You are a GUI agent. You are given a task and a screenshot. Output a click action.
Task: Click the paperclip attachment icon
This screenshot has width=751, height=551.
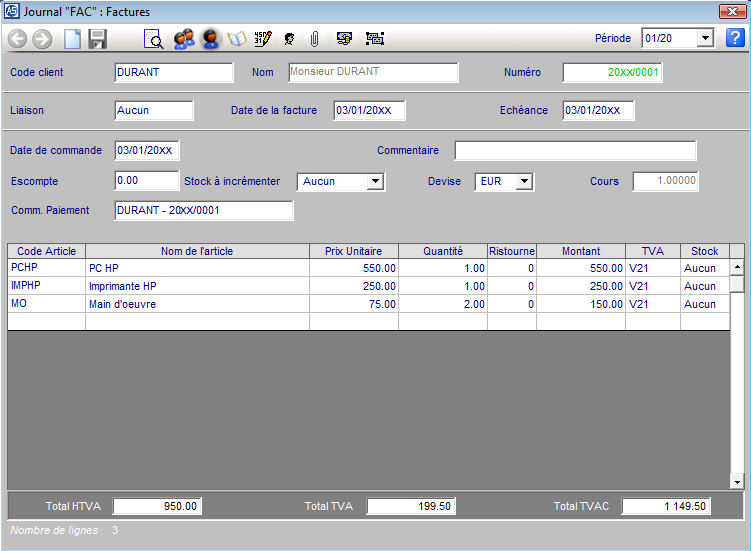pyautogui.click(x=314, y=39)
